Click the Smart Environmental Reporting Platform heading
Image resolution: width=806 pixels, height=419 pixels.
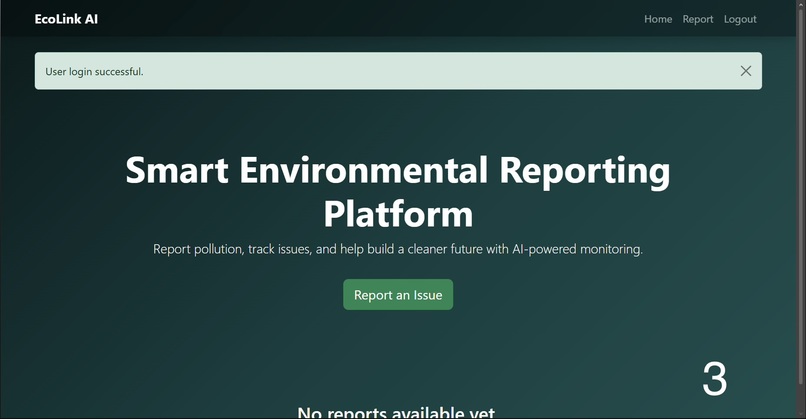[398, 192]
